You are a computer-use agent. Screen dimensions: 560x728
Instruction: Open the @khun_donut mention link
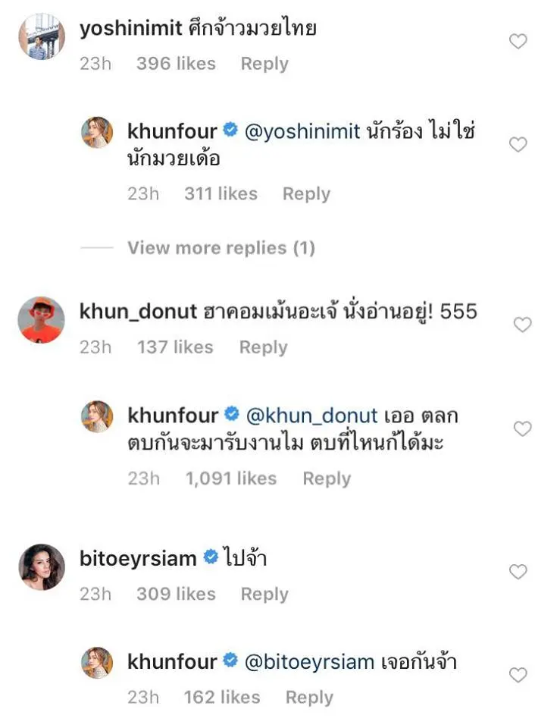(311, 416)
